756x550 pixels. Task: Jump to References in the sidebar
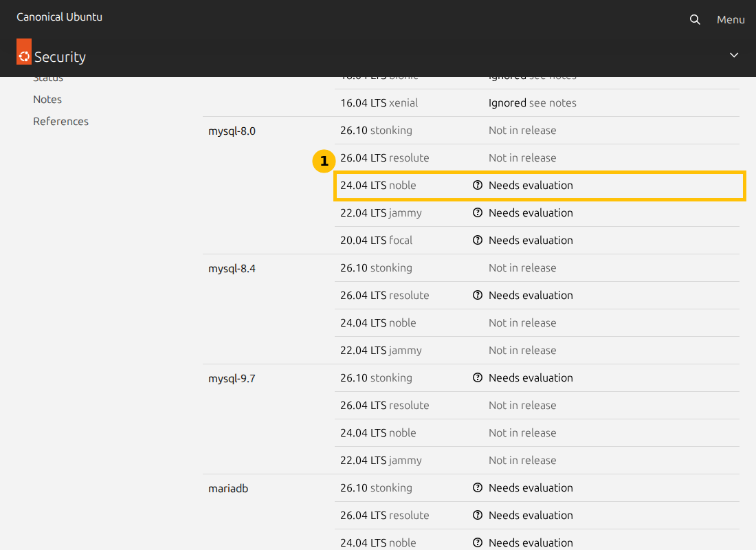[60, 122]
